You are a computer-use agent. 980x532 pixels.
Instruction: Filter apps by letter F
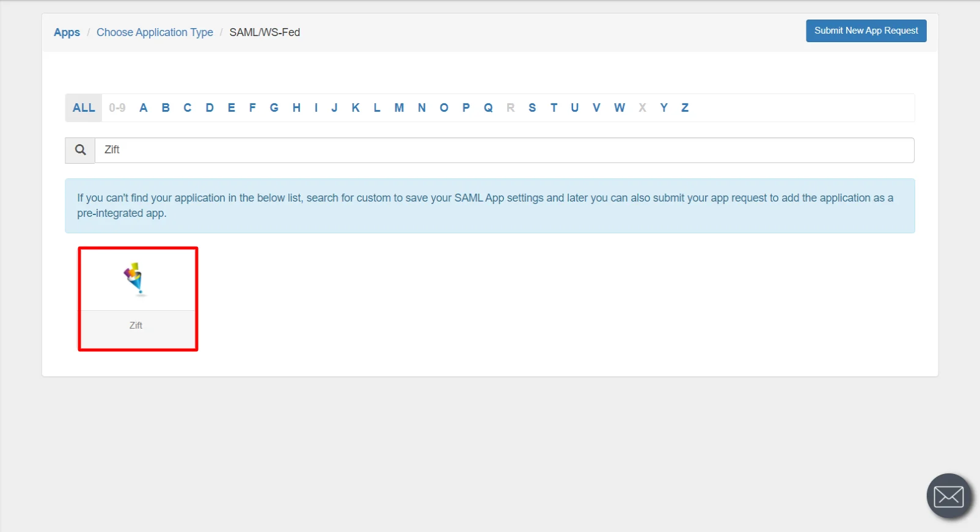click(x=252, y=107)
